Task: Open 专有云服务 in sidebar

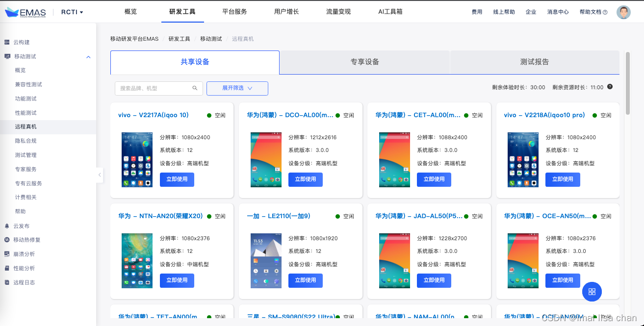Action: click(x=28, y=183)
